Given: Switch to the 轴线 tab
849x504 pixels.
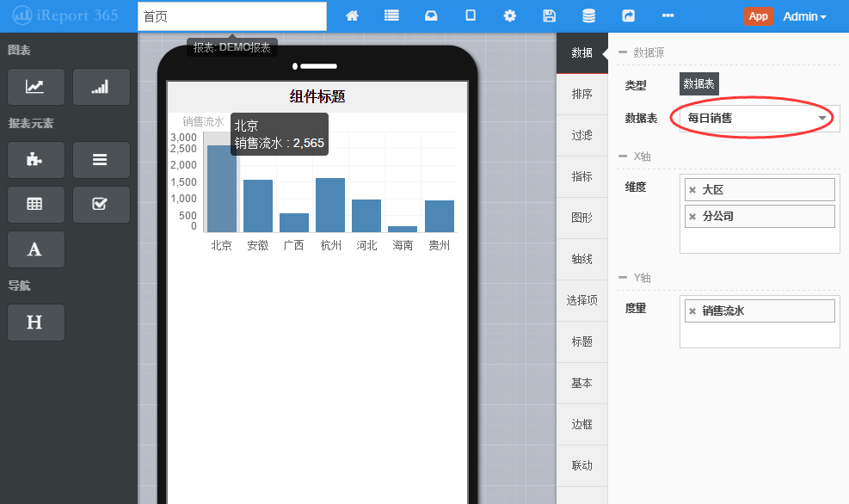Looking at the screenshot, I should (582, 259).
